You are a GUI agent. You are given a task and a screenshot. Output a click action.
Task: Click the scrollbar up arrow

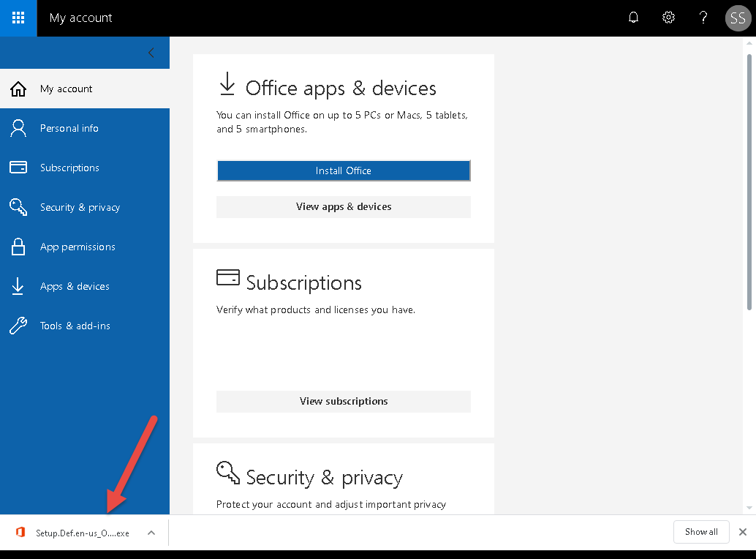(749, 43)
